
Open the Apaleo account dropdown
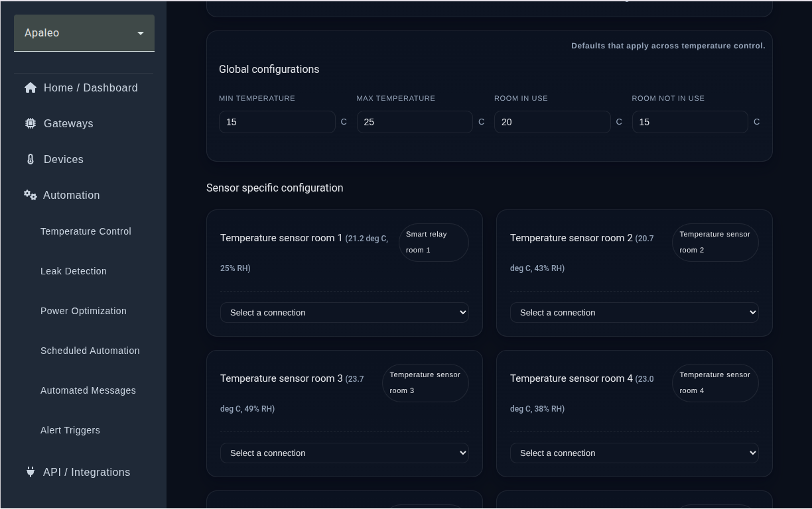pos(84,33)
